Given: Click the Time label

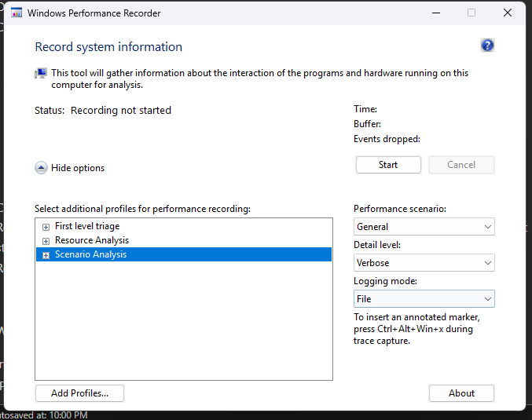Looking at the screenshot, I should coord(365,109).
